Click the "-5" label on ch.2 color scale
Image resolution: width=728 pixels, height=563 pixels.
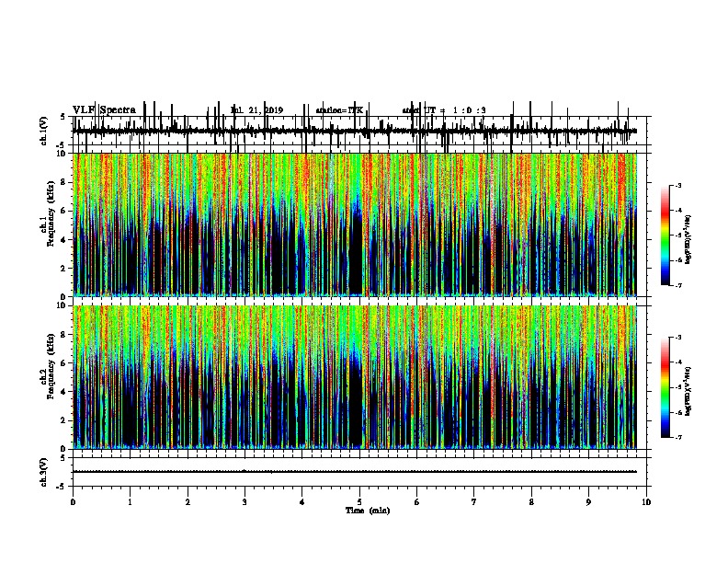[677, 387]
